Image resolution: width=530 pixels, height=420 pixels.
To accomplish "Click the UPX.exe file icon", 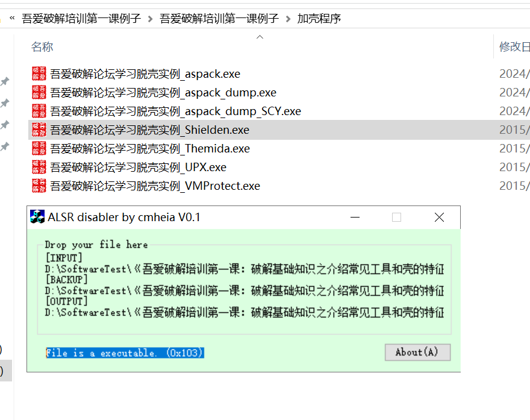I will tap(39, 168).
